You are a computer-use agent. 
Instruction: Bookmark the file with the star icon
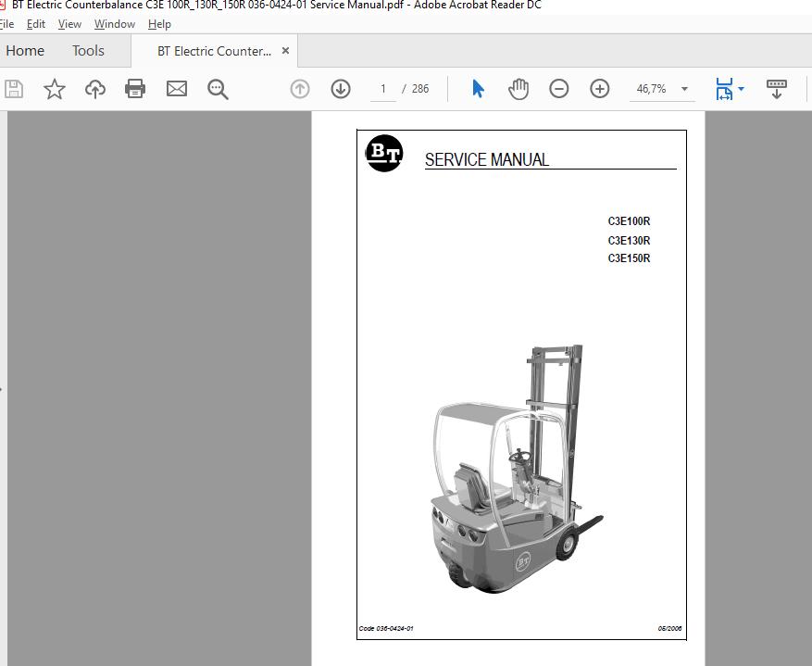(x=55, y=89)
